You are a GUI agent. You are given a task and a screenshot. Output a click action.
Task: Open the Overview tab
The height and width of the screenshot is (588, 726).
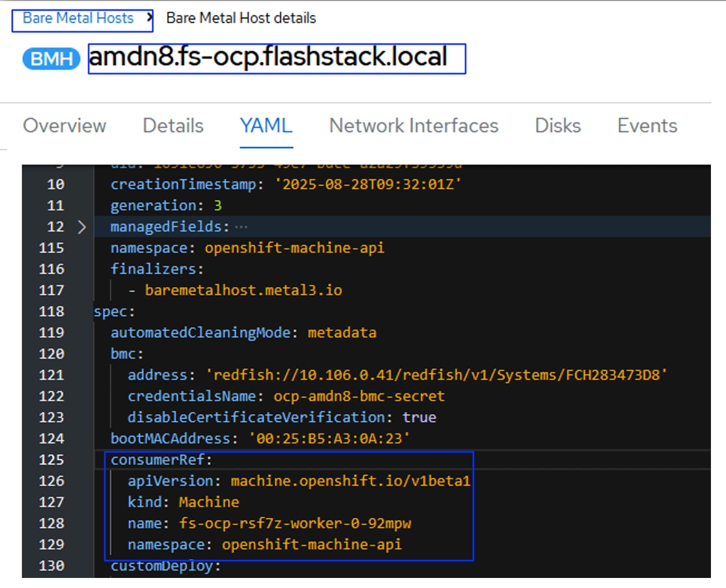[x=65, y=126]
